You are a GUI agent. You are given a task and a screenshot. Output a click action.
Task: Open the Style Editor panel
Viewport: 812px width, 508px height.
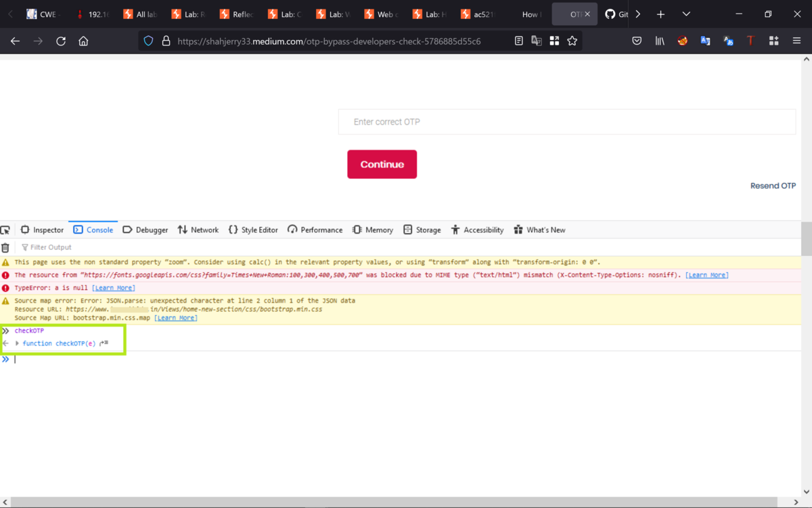(x=253, y=230)
